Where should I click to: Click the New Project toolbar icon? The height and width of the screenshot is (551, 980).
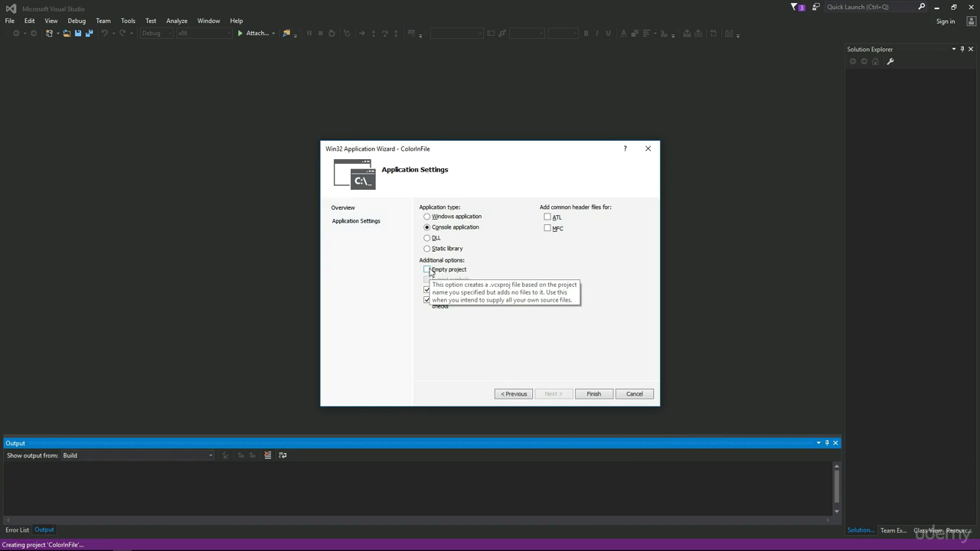(49, 33)
